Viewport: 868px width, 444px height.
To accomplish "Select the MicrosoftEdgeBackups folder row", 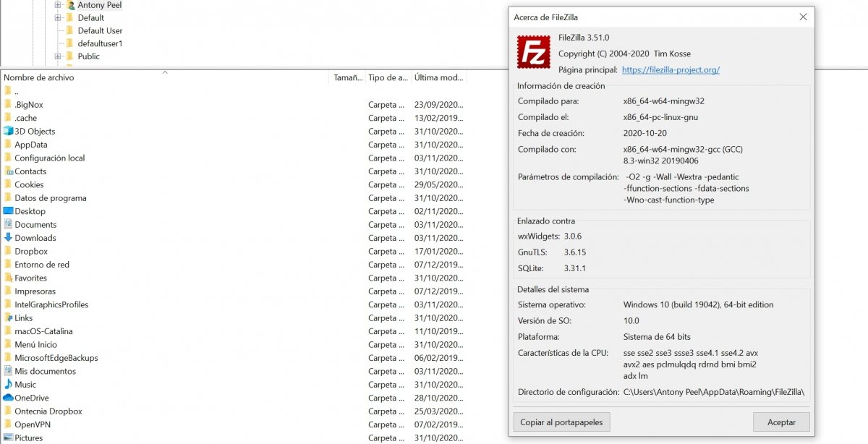I will (x=233, y=358).
